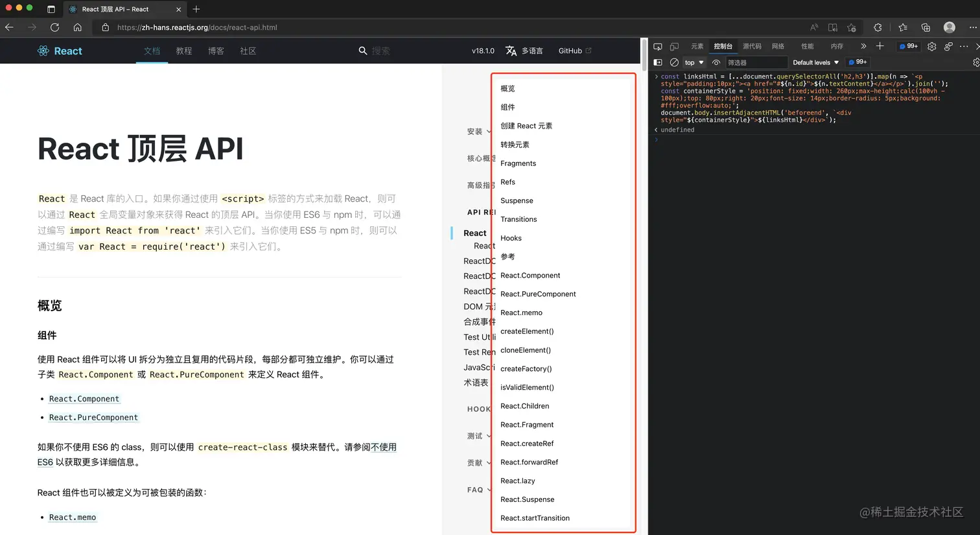Image resolution: width=980 pixels, height=535 pixels.
Task: Select the 文档 nav tab
Action: [x=152, y=51]
